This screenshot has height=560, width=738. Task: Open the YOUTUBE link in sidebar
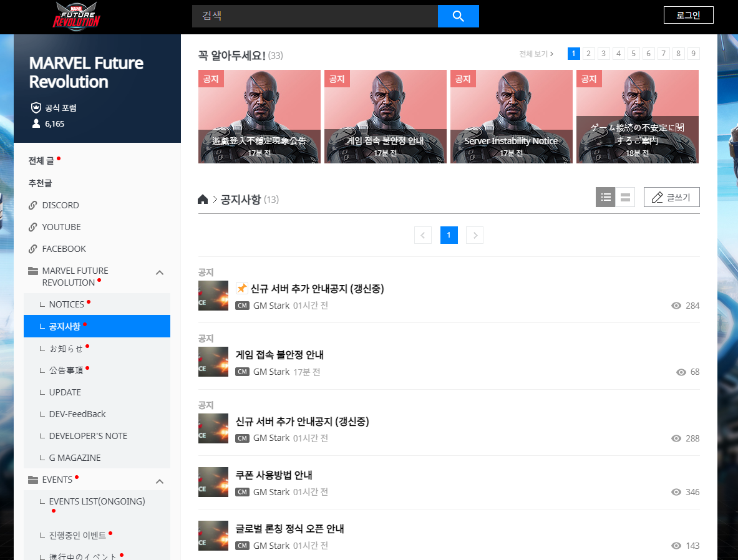click(61, 227)
